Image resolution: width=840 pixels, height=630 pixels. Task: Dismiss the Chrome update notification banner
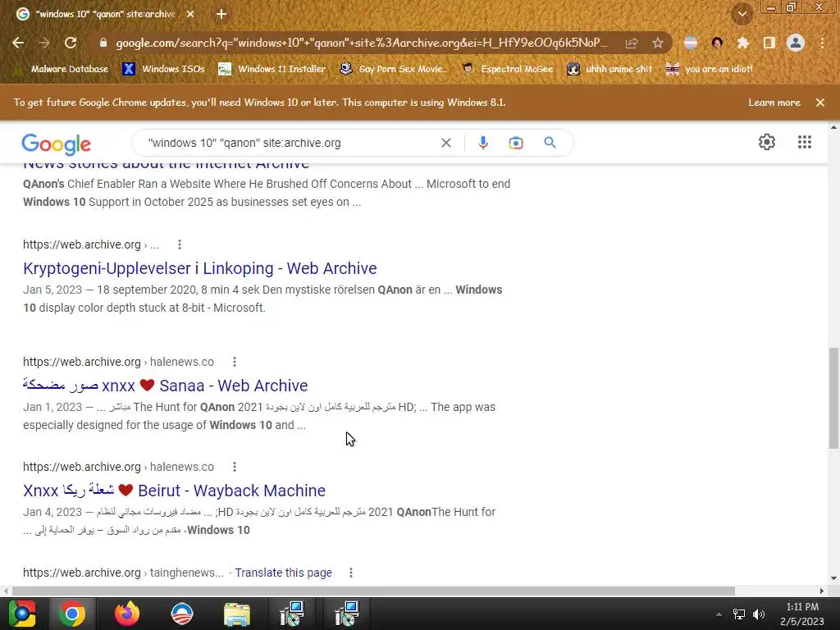tap(820, 103)
